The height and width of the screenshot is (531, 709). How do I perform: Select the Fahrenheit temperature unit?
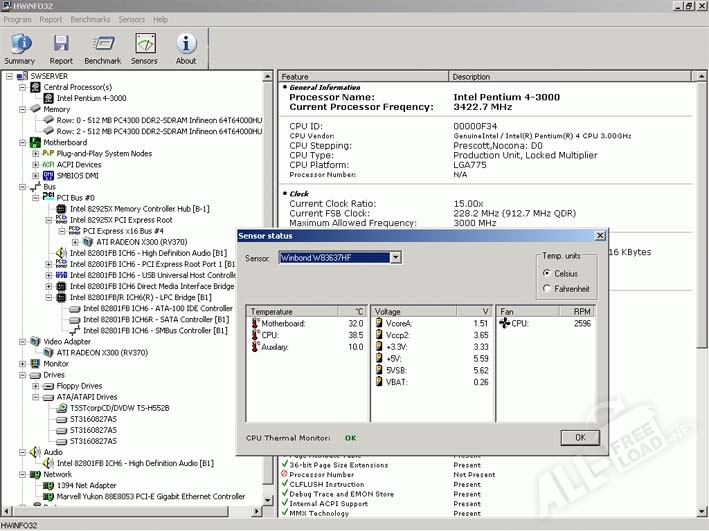tap(545, 289)
